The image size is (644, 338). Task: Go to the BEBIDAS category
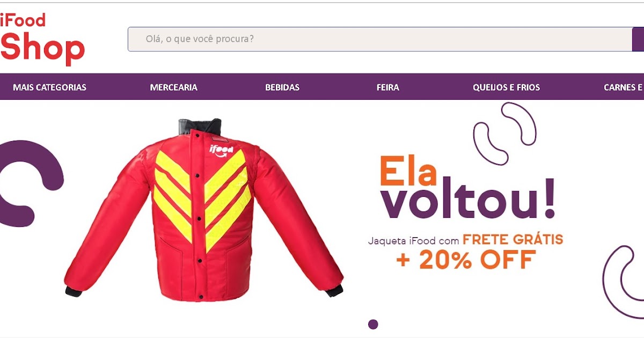click(282, 87)
